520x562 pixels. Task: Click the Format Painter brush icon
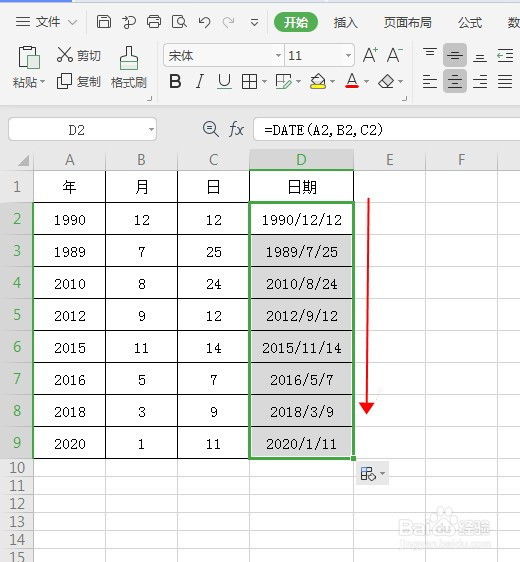click(x=129, y=58)
